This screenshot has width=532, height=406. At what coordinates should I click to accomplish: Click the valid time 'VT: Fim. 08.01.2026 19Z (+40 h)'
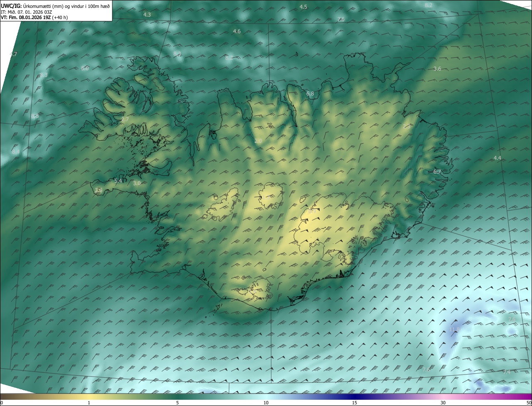pyautogui.click(x=34, y=17)
